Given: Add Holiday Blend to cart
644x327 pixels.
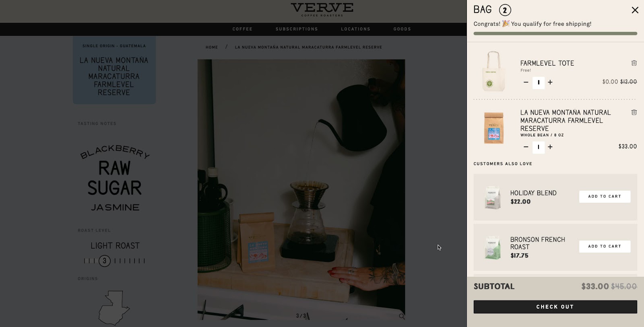Looking at the screenshot, I should point(605,196).
